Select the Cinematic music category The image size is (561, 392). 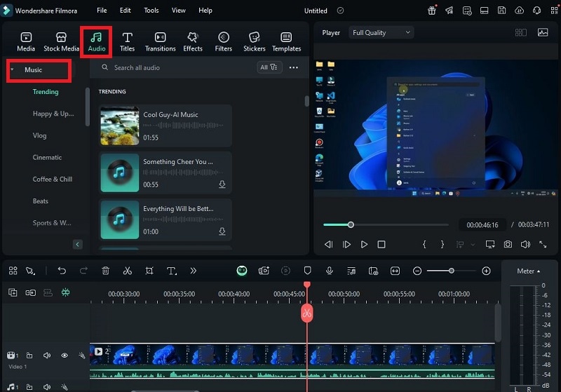(x=47, y=157)
